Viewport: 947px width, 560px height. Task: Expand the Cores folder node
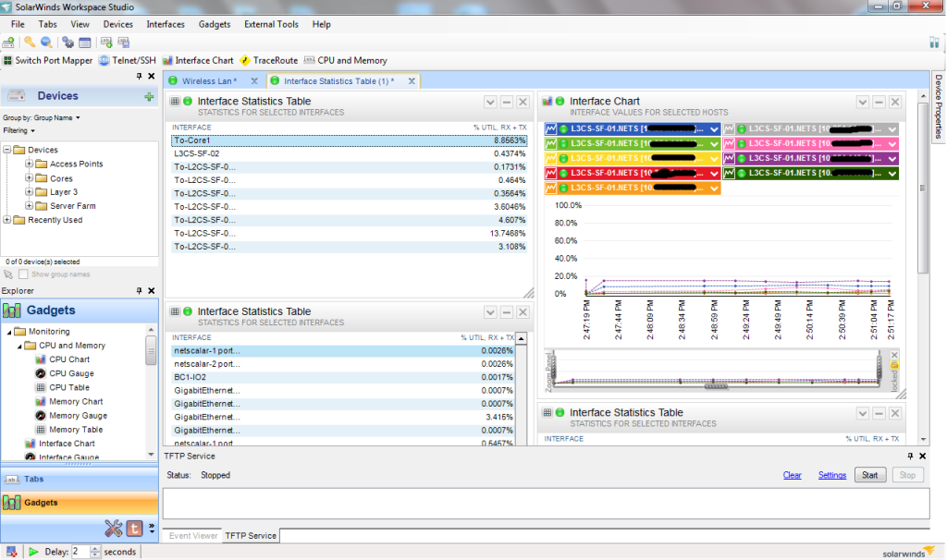click(29, 177)
